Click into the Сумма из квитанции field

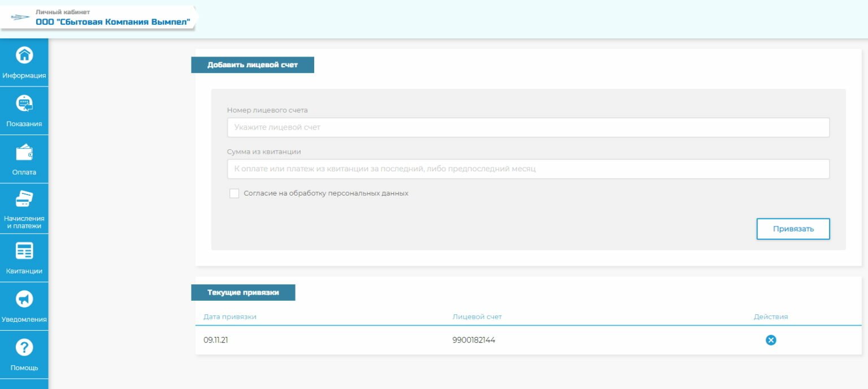click(528, 169)
